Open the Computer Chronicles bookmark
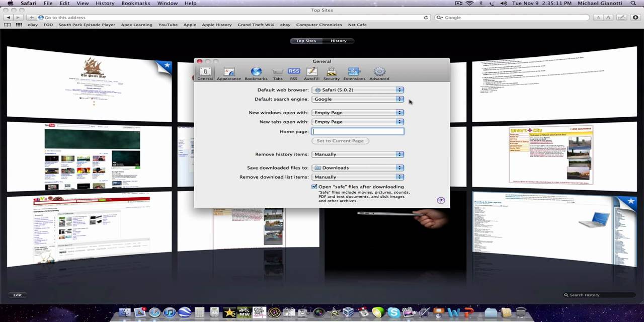 click(319, 25)
